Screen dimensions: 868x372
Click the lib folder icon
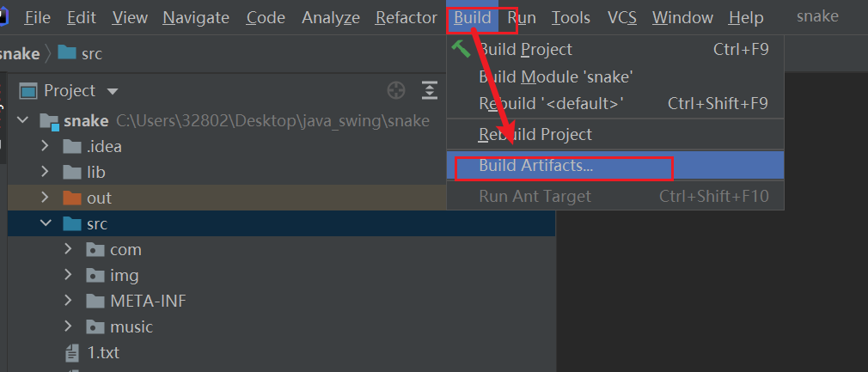pyautogui.click(x=72, y=172)
